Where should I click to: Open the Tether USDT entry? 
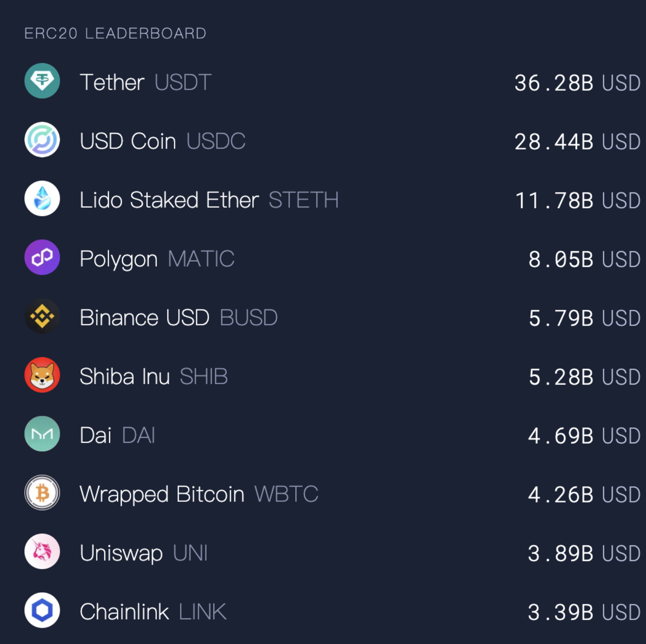[113, 82]
